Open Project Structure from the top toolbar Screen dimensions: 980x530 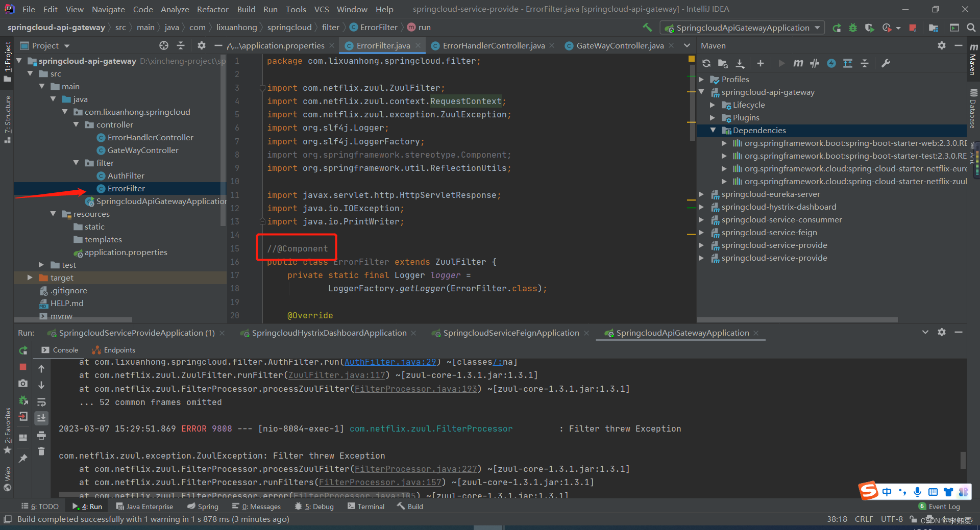[x=934, y=28]
